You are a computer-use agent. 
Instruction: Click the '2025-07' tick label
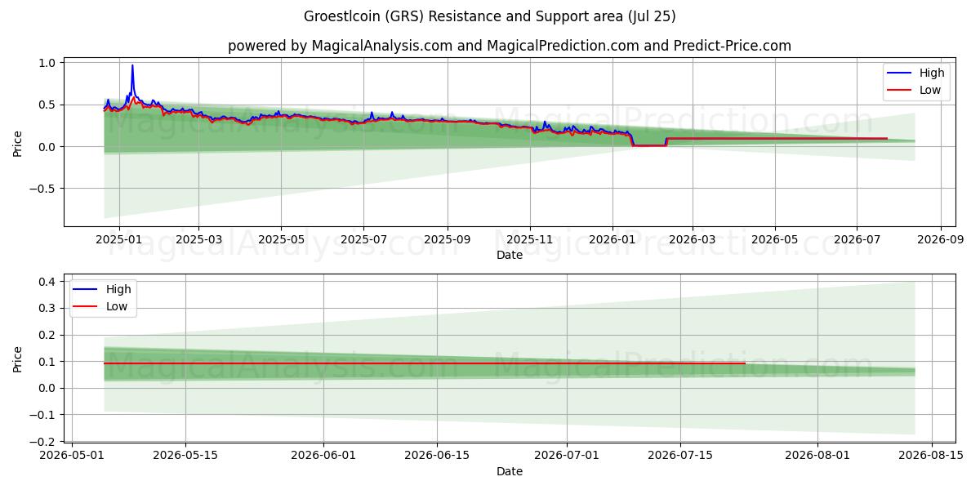(363, 240)
